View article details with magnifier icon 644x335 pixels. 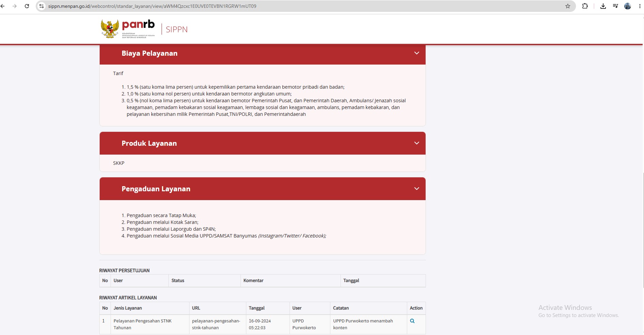point(412,321)
